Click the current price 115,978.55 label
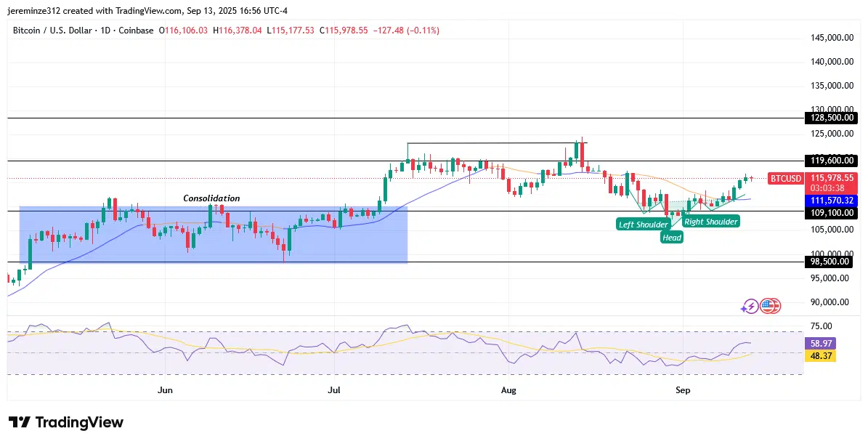 (x=832, y=178)
